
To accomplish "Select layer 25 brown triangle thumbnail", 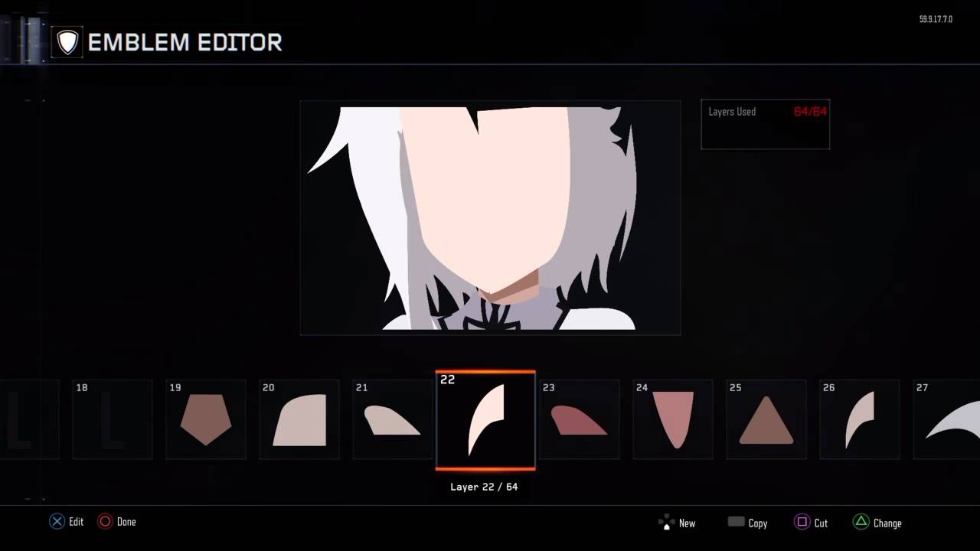I will pyautogui.click(x=766, y=419).
